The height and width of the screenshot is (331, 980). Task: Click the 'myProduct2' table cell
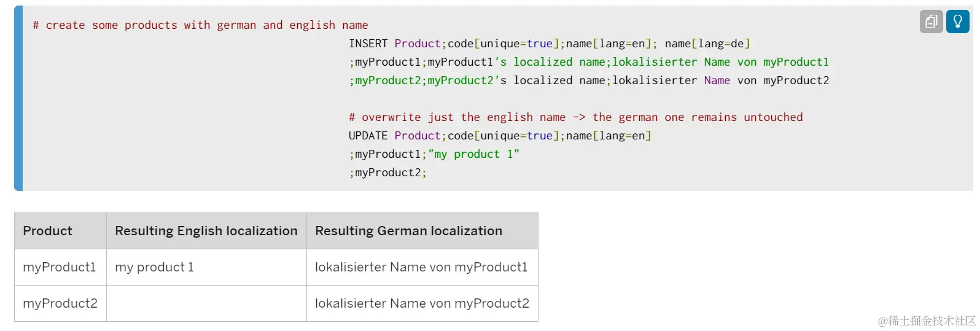pyautogui.click(x=61, y=303)
